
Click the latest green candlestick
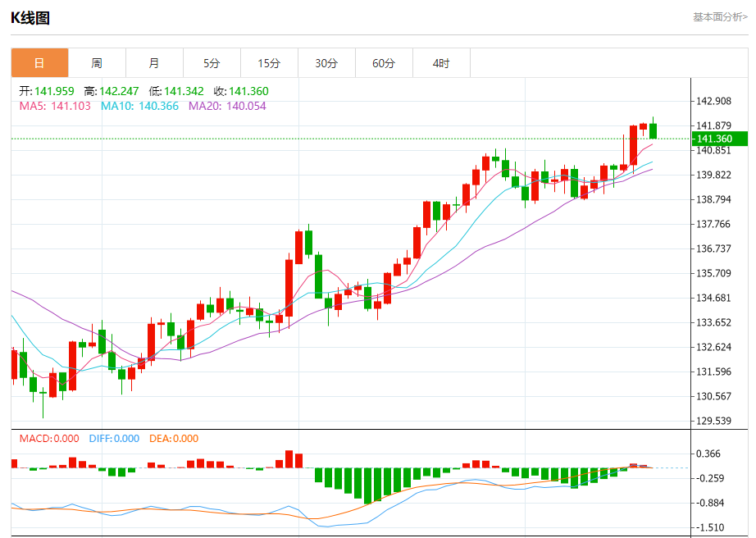point(654,130)
